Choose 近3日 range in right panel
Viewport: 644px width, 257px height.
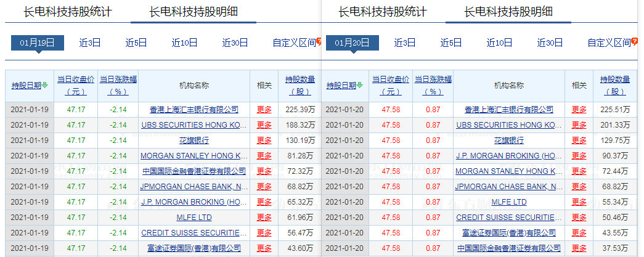tap(405, 43)
